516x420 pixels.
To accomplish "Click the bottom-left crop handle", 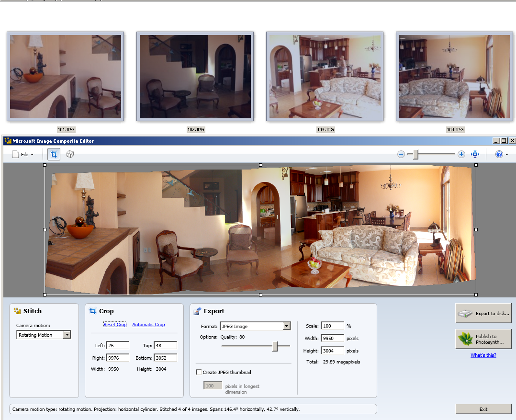I will point(45,295).
